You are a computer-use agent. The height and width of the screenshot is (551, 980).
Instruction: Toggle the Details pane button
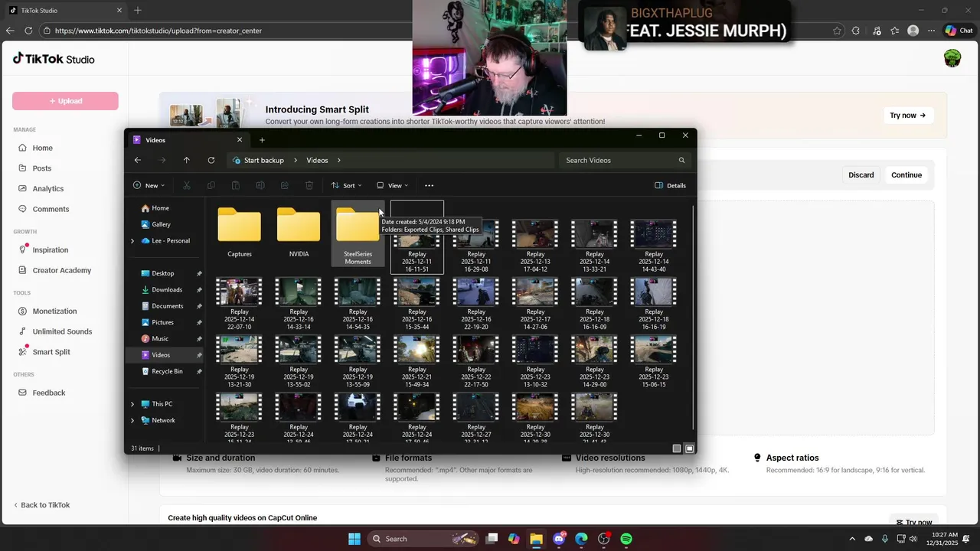(671, 185)
